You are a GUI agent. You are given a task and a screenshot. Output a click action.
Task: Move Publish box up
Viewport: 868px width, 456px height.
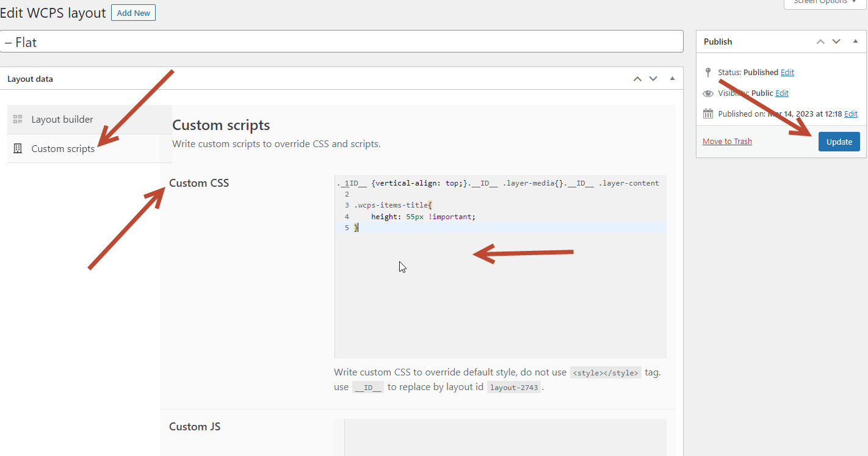click(820, 42)
